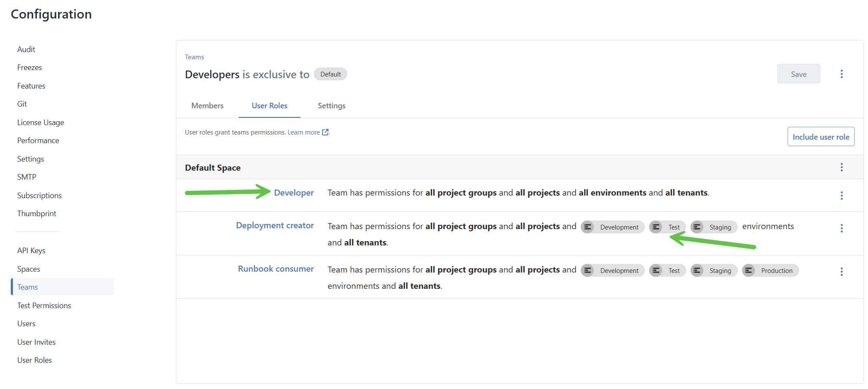Switch to the Settings tab
Image resolution: width=868 pixels, height=389 pixels.
(331, 105)
